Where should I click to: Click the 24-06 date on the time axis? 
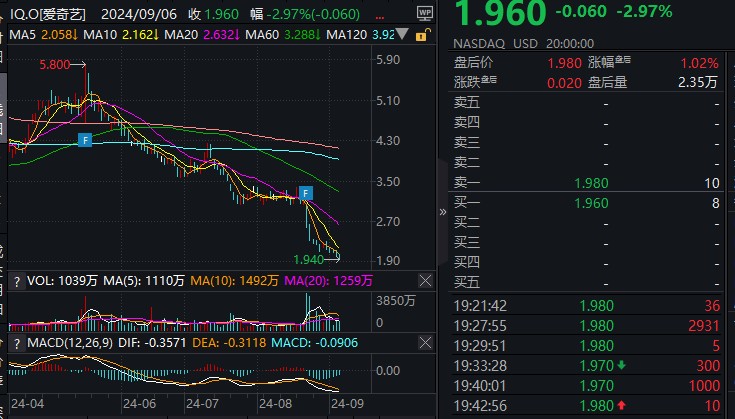pos(139,404)
